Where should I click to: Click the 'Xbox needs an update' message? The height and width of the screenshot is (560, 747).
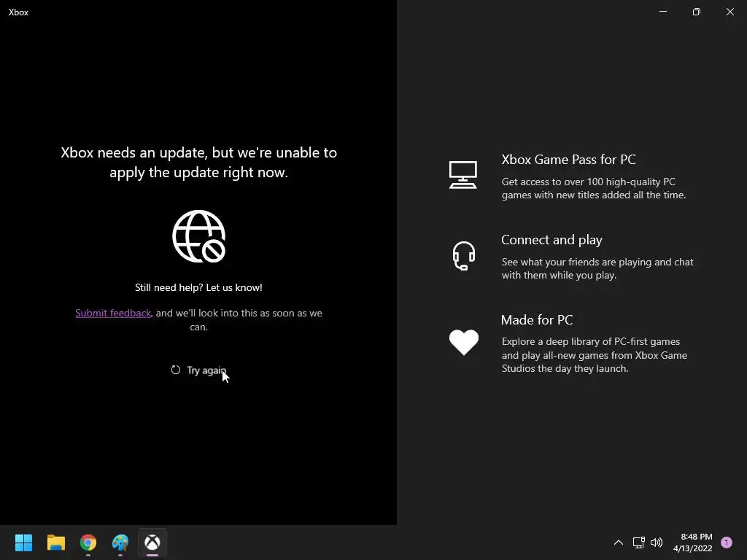(198, 163)
